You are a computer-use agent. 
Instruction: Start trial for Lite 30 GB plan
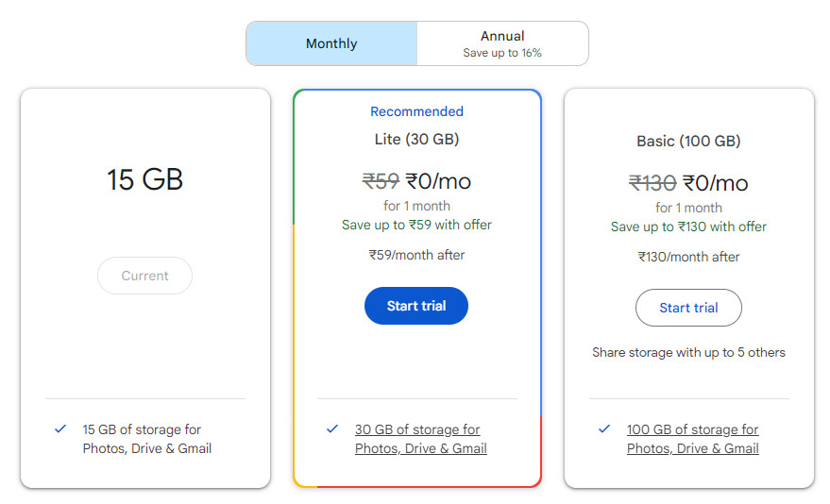(x=416, y=306)
